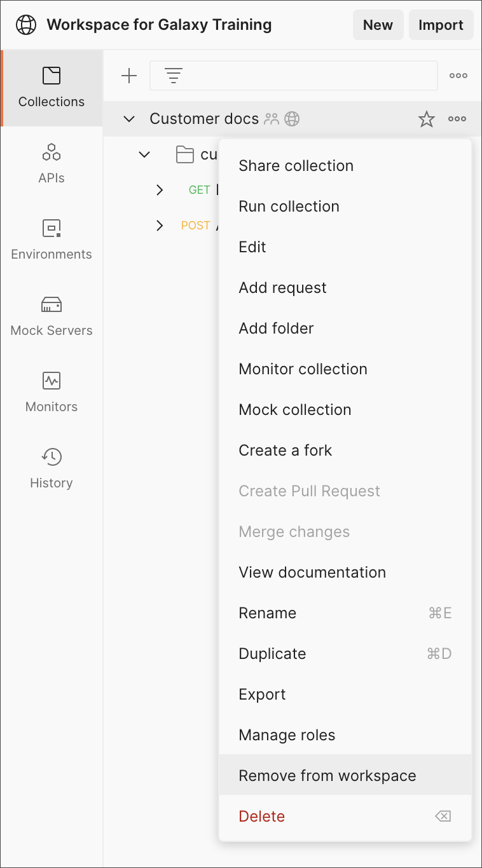Click the delete key shortcut icon
The height and width of the screenshot is (868, 482).
[443, 817]
